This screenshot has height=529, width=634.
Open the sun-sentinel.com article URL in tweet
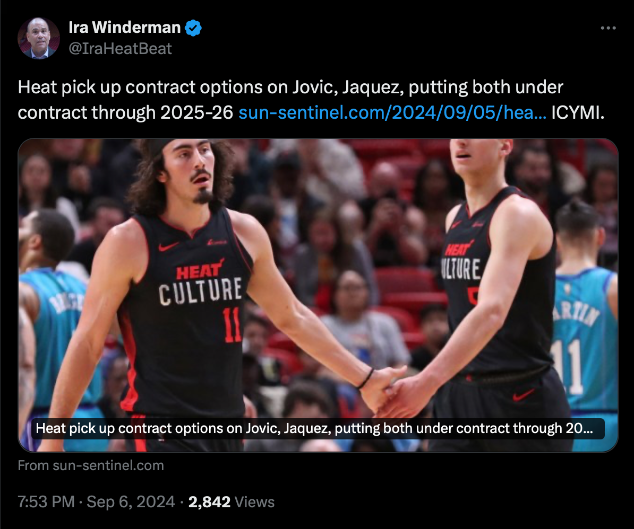click(x=392, y=112)
